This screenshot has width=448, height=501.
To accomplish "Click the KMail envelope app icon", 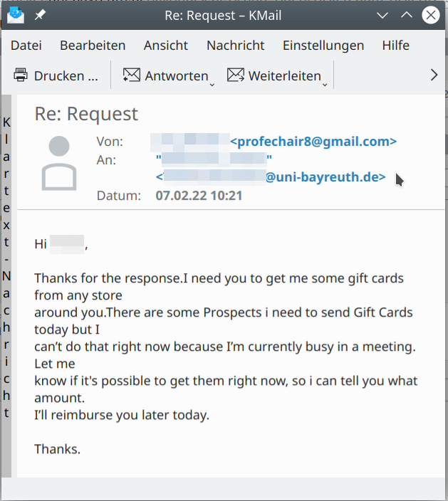I will (16, 16).
